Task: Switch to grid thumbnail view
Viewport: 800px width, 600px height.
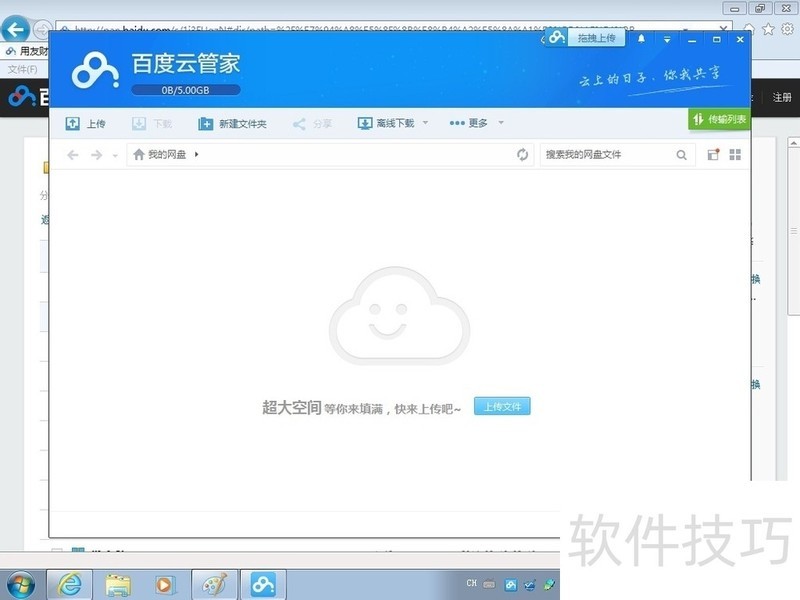Action: tap(735, 155)
